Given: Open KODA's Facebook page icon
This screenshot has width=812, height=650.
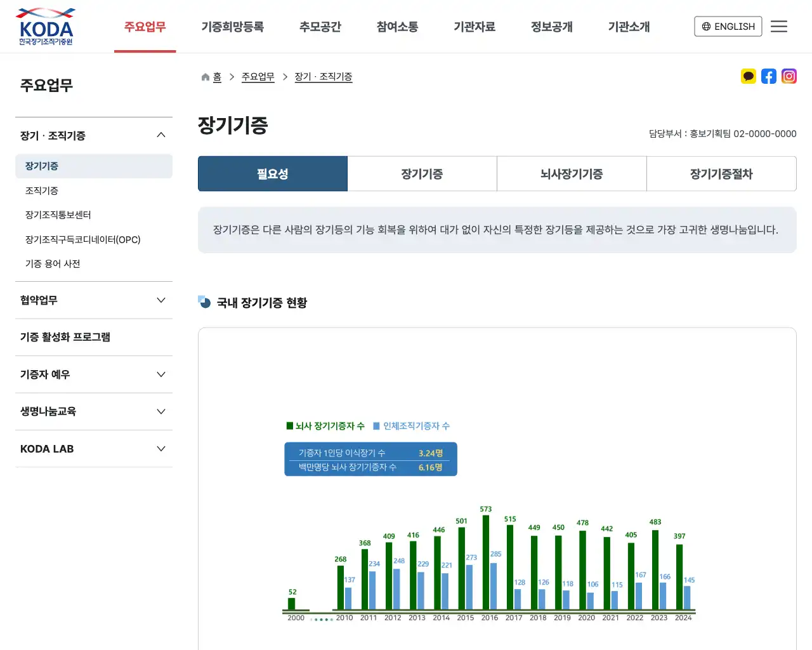Looking at the screenshot, I should pyautogui.click(x=769, y=76).
